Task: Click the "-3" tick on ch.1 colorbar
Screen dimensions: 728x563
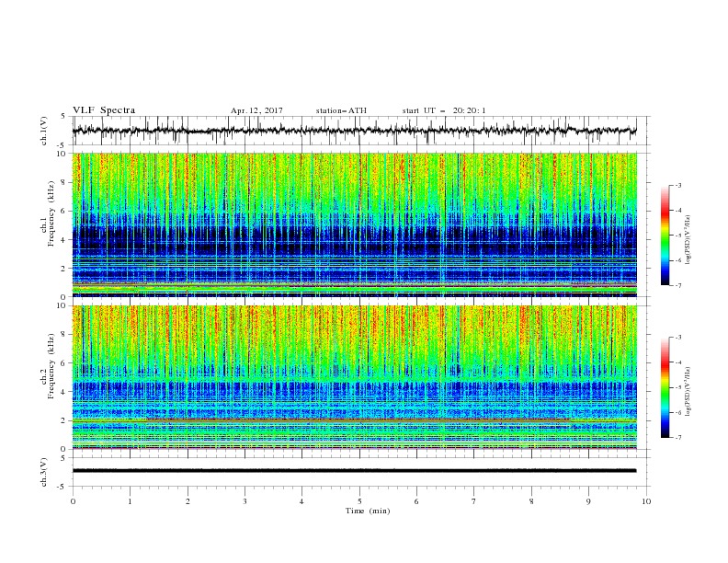Action: (677, 185)
